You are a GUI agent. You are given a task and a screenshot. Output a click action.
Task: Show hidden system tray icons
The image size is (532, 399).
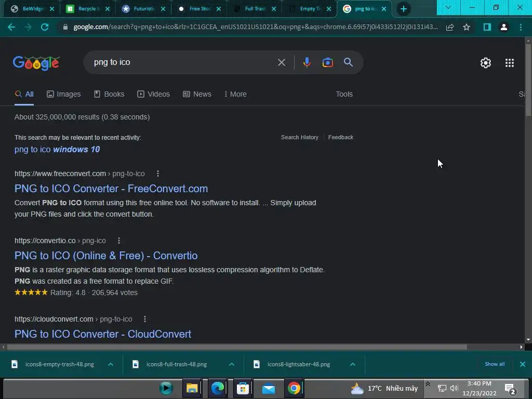[x=428, y=384]
